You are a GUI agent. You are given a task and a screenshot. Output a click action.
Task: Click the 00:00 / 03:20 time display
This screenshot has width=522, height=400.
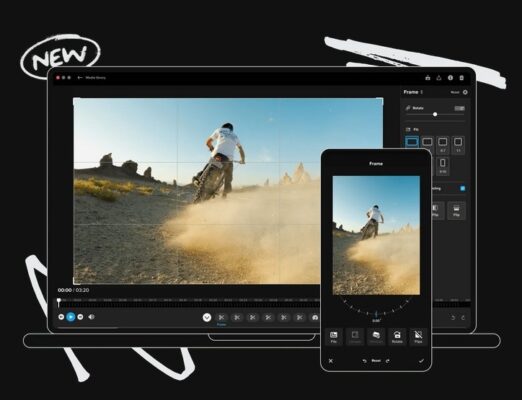pyautogui.click(x=73, y=290)
